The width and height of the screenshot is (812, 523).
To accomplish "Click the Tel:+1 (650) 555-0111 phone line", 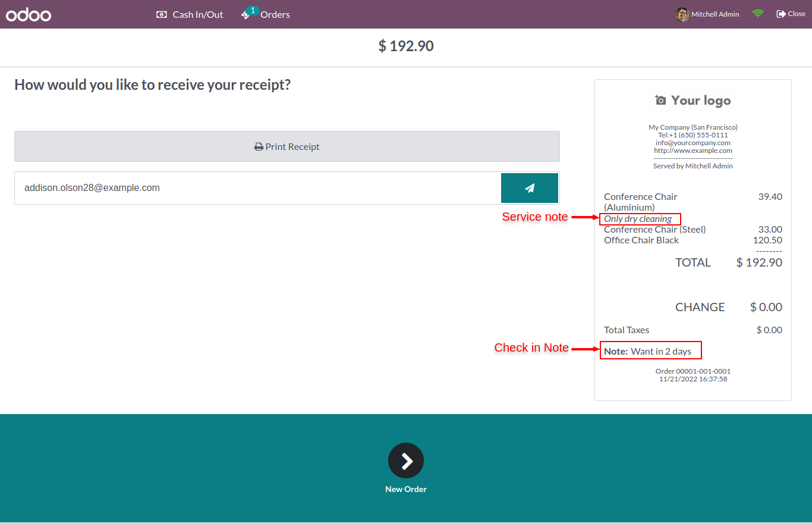I will click(x=693, y=135).
